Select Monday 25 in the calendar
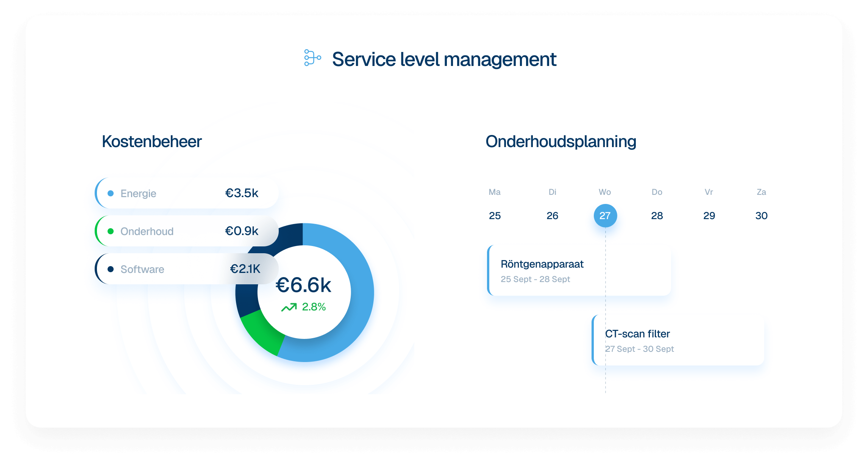The image size is (868, 464). point(495,216)
